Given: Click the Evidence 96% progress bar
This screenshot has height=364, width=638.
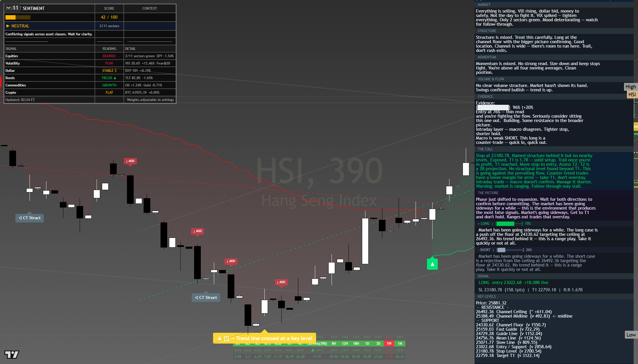Looking at the screenshot, I should pyautogui.click(x=493, y=107).
